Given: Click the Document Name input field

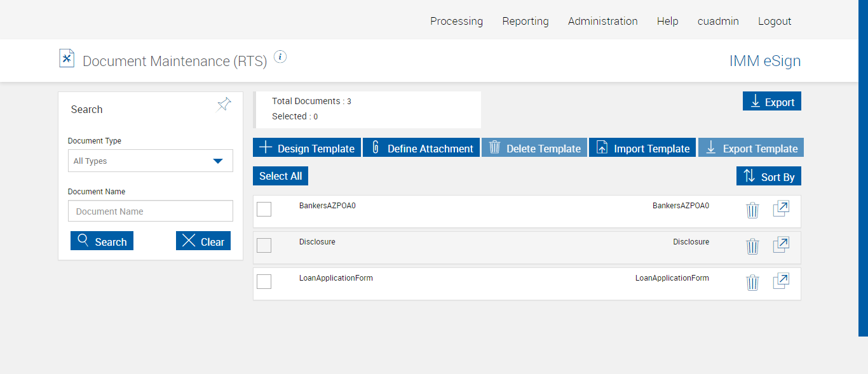Looking at the screenshot, I should pyautogui.click(x=151, y=211).
